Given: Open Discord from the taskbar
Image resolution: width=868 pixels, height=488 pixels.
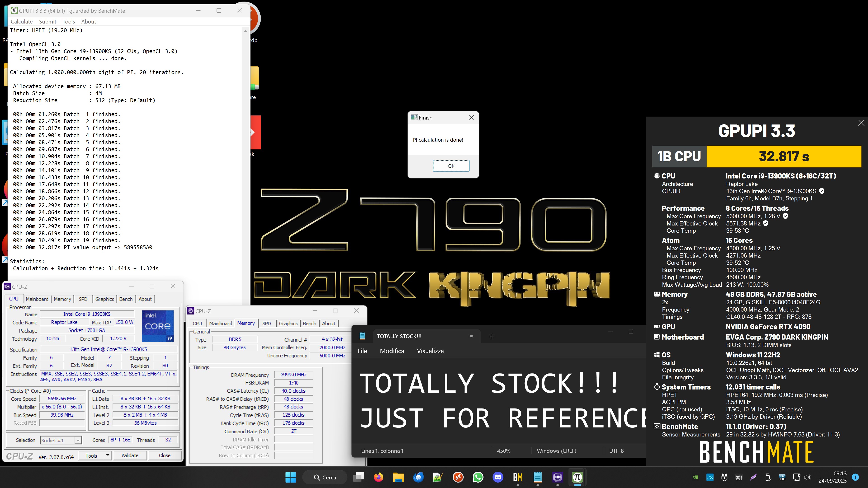Looking at the screenshot, I should pyautogui.click(x=498, y=477).
